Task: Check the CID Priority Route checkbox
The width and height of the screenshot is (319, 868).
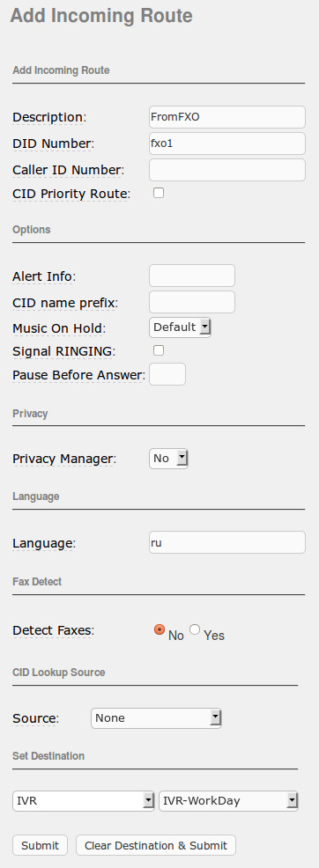Action: pos(159,193)
